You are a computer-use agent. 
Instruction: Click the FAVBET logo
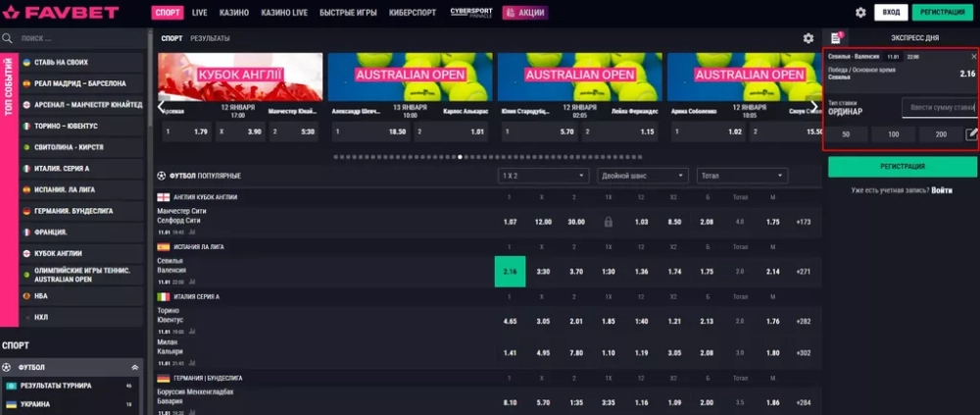[x=60, y=12]
